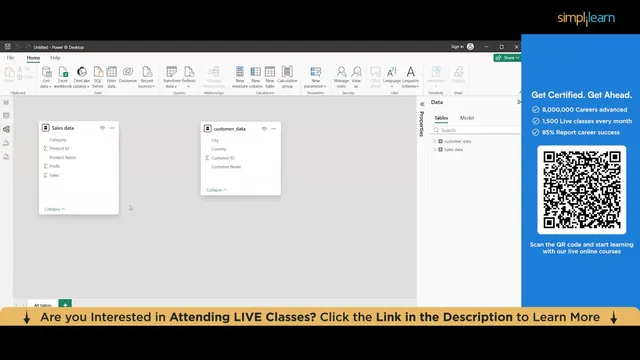Toggle visibility of Sales data table

pos(102,128)
